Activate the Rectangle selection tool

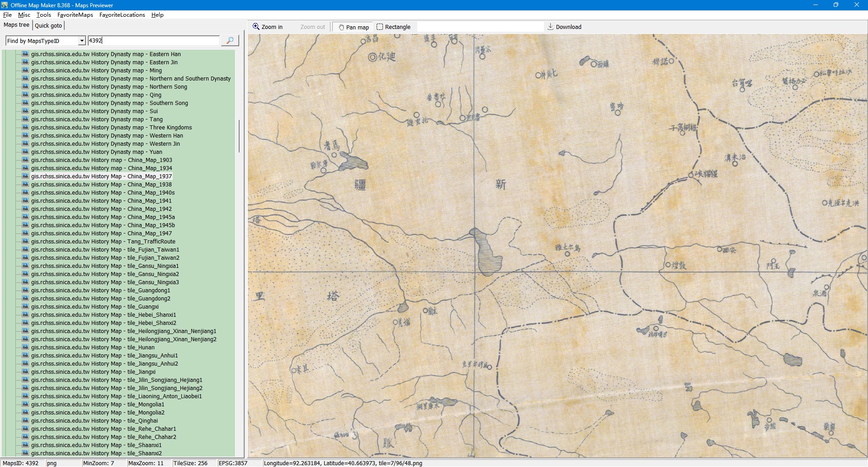click(x=393, y=27)
